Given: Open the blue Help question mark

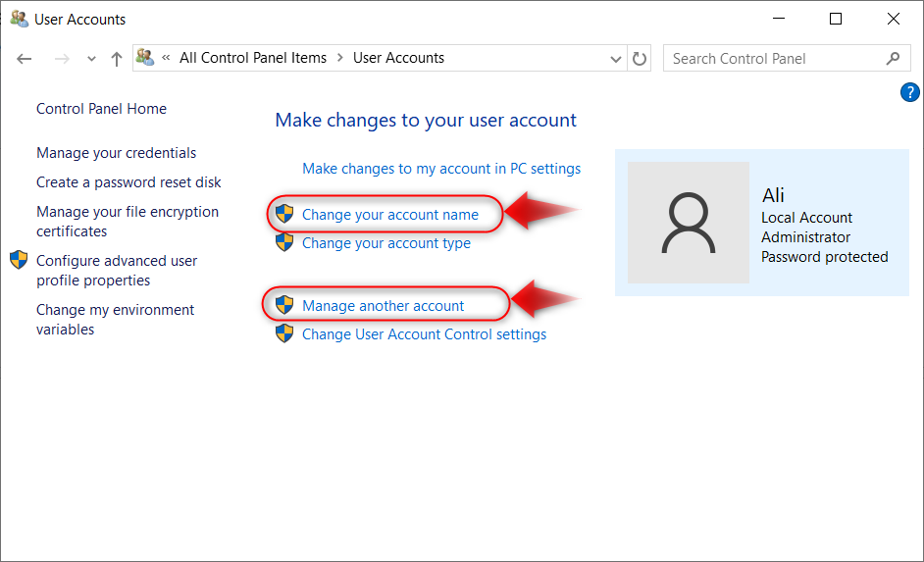Looking at the screenshot, I should coord(908,93).
